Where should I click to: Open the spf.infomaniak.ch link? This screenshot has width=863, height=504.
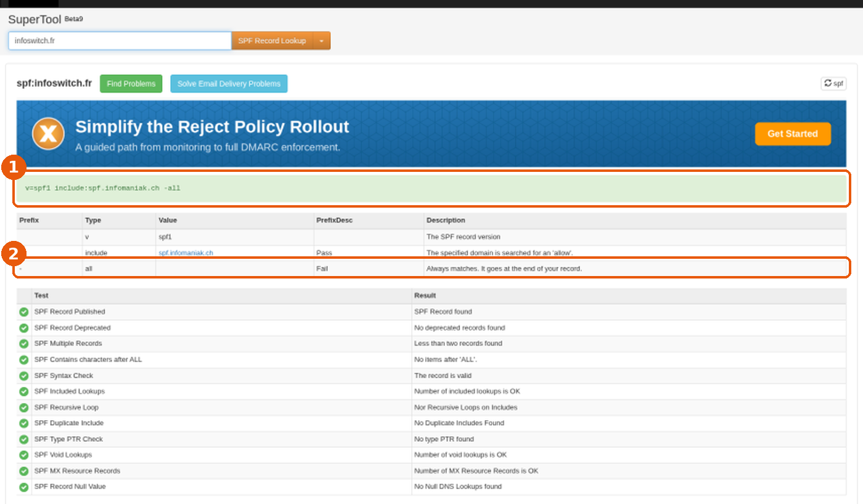click(186, 253)
